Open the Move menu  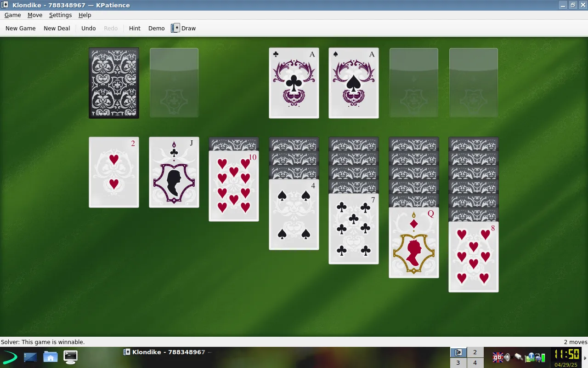[x=34, y=15]
